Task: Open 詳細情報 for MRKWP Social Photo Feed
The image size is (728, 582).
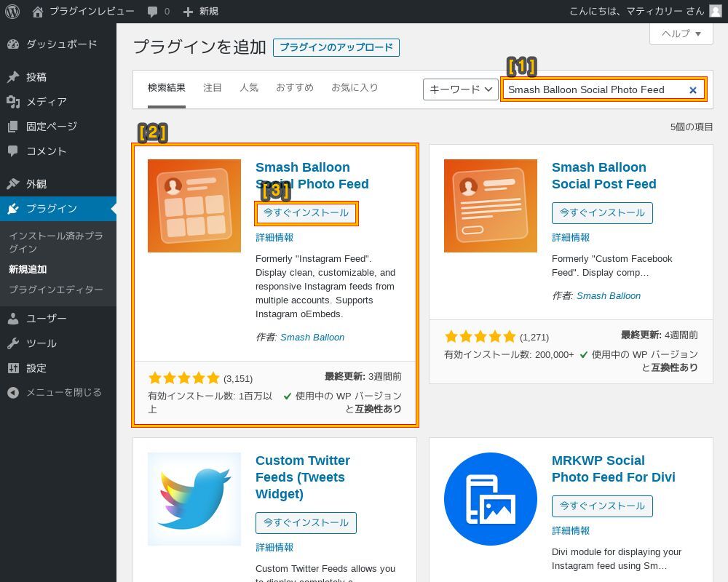Action: pyautogui.click(x=571, y=531)
